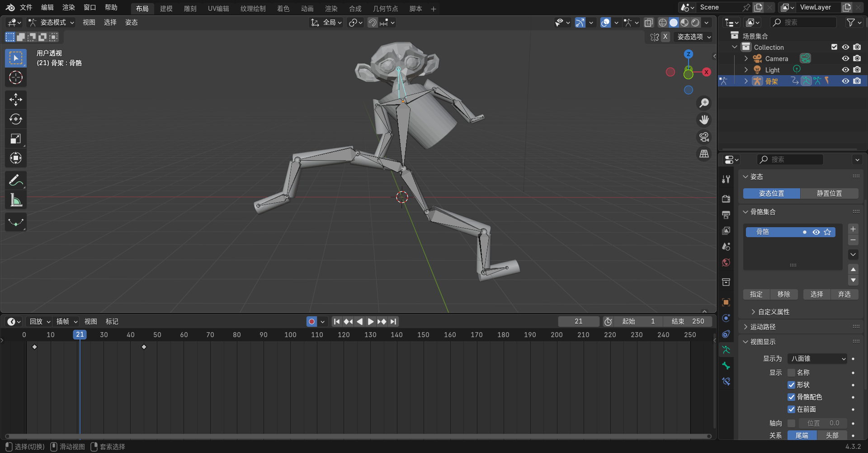
Task: Hide the Camera object in the outliner
Action: [845, 58]
